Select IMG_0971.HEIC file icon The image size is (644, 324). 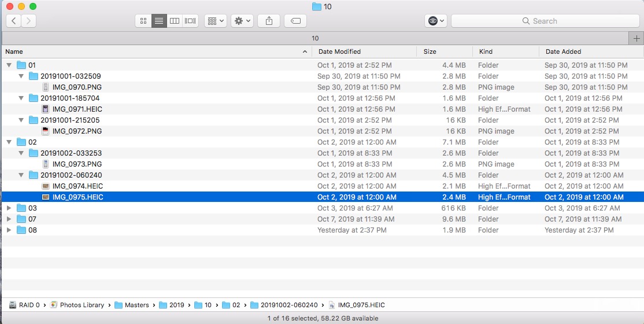[x=46, y=109]
